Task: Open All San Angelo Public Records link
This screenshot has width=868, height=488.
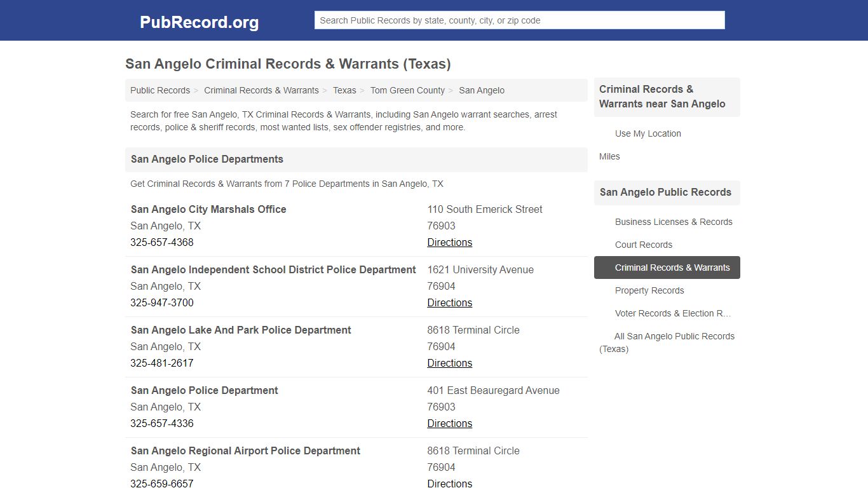Action: [667, 342]
